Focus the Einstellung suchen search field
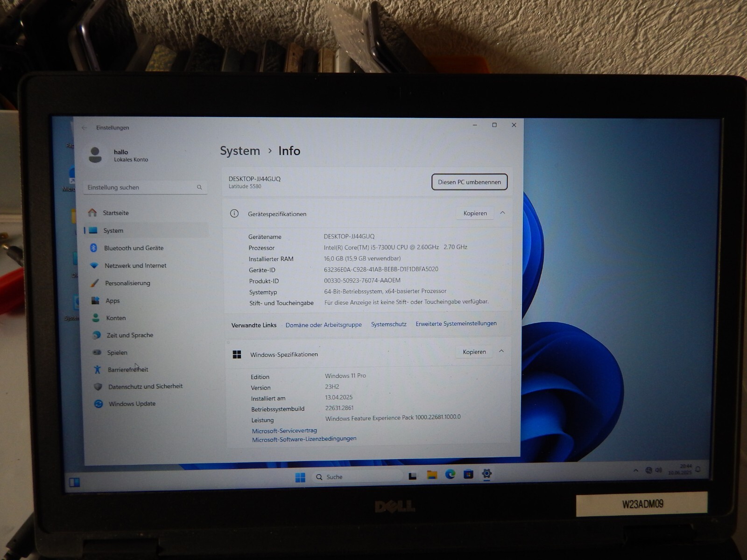 pyautogui.click(x=145, y=187)
